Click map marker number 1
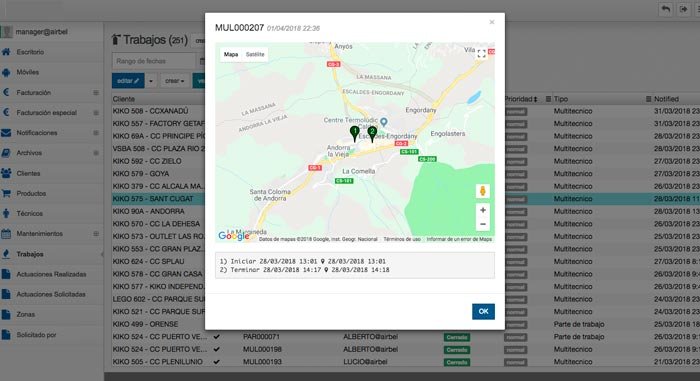 [x=354, y=133]
